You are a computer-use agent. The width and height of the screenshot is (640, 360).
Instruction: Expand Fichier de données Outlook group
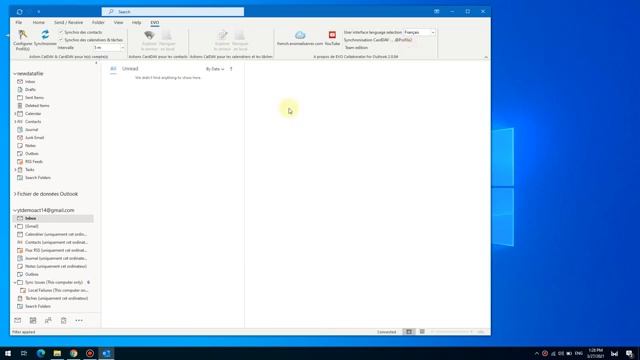pyautogui.click(x=15, y=194)
